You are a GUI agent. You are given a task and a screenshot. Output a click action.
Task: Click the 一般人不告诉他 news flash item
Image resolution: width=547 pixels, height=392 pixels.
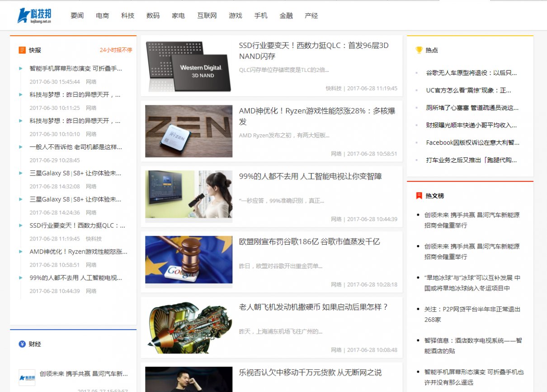click(75, 147)
